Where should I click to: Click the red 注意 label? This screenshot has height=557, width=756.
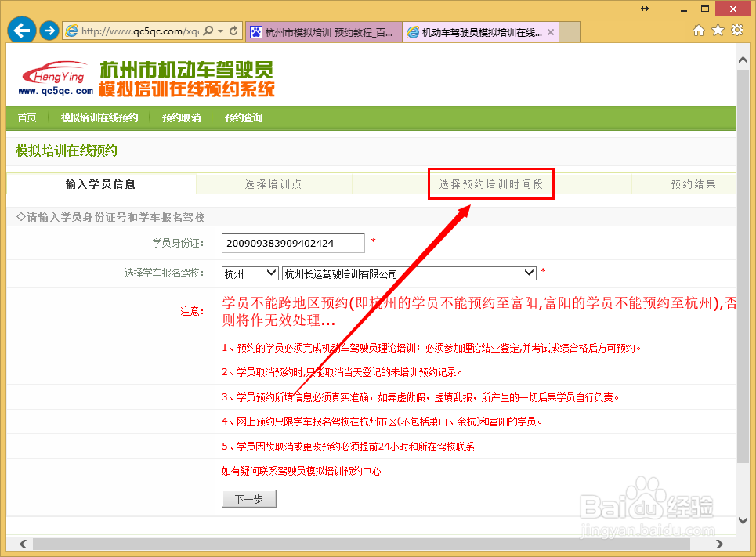point(192,312)
